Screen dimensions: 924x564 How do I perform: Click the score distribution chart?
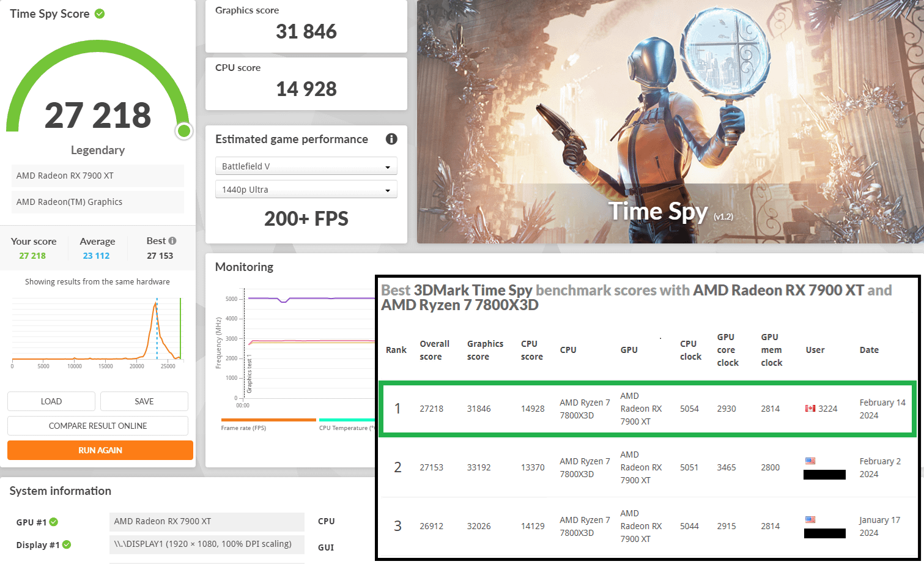(97, 332)
